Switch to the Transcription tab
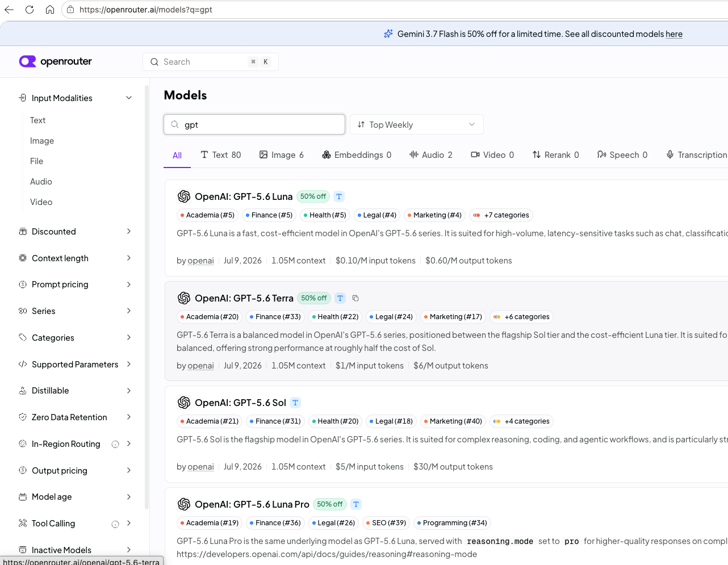The image size is (728, 565). 697,155
